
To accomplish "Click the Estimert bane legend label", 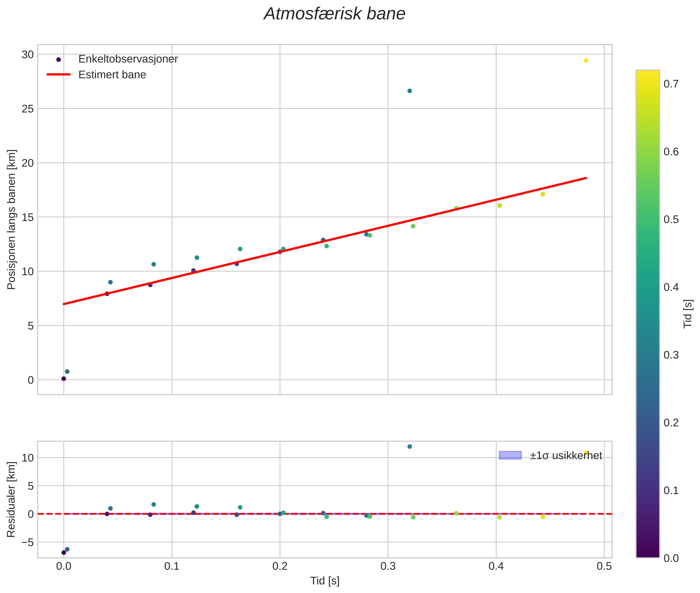I will (112, 74).
